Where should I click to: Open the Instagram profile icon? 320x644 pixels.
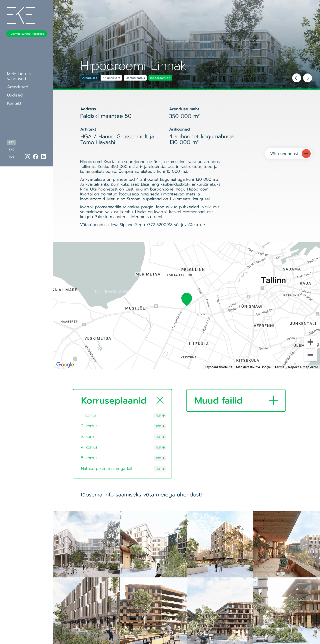point(28,157)
